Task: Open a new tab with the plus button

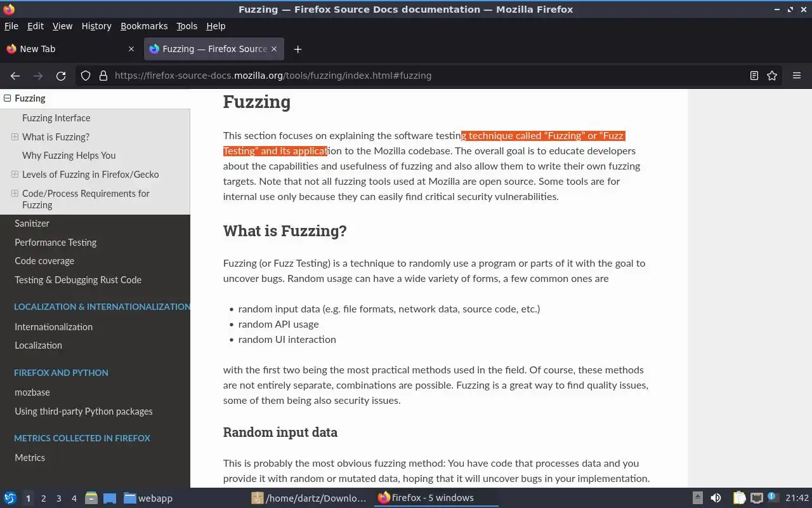Action: pos(298,49)
